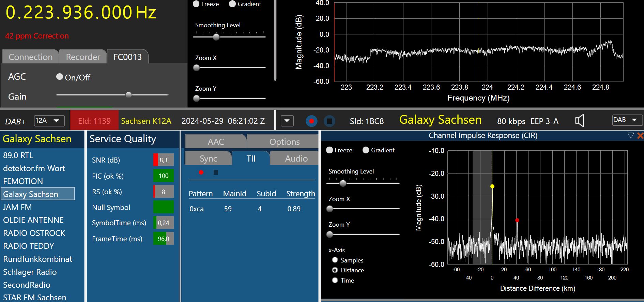Mute audio with the speaker icon
Viewport: 644px width, 302px height.
[x=579, y=121]
